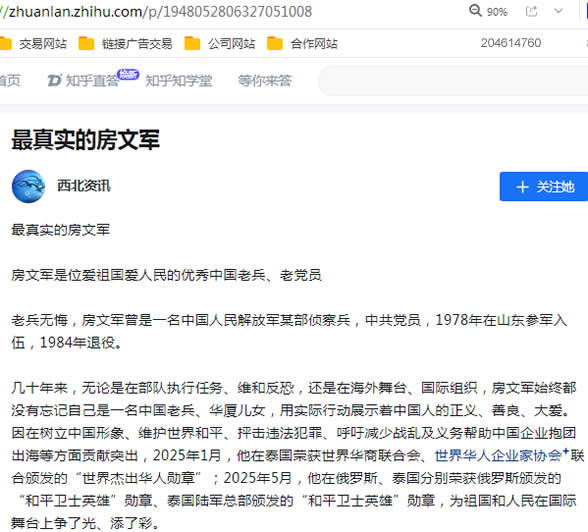
Task: Click the 西北资讯 author avatar
Action: tap(28, 186)
